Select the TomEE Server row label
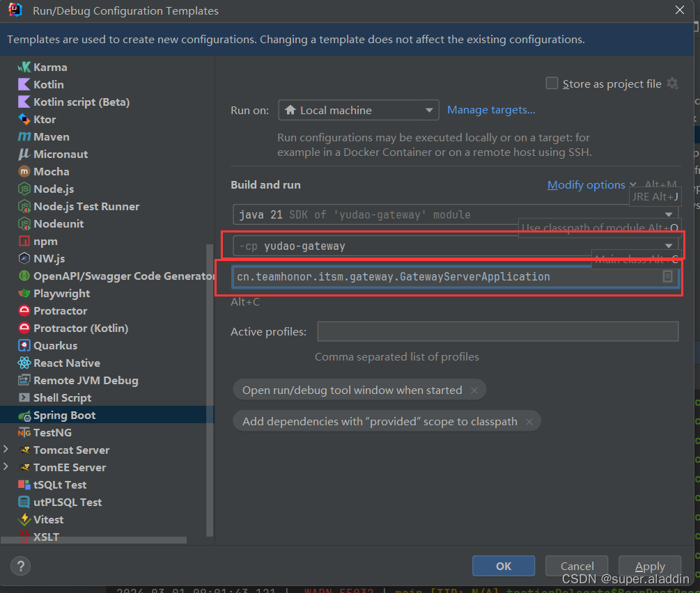700x593 pixels. (x=70, y=467)
